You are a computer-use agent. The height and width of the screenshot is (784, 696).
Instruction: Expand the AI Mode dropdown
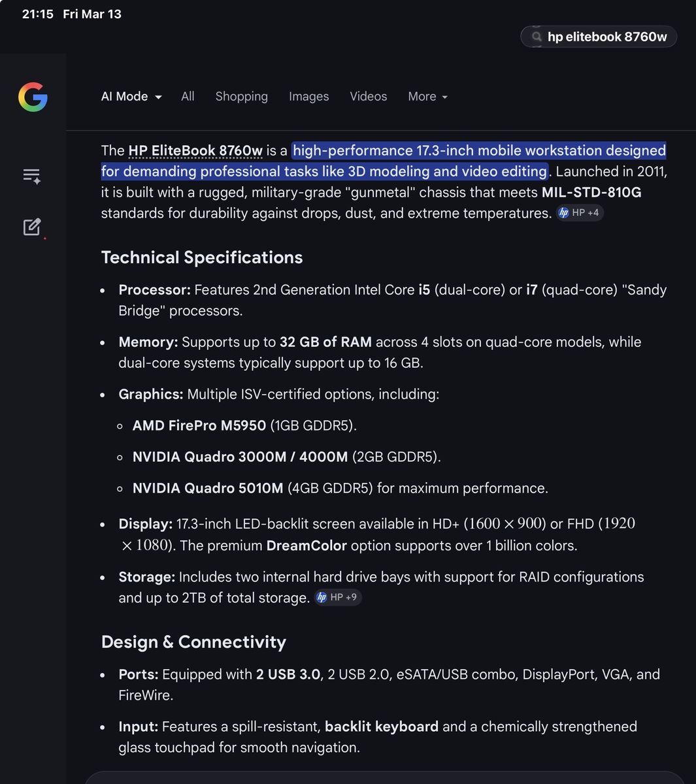tap(131, 97)
